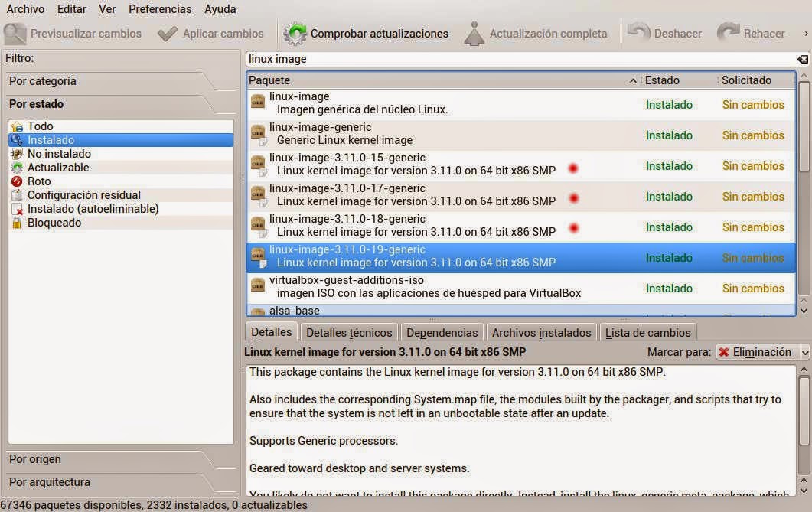Image resolution: width=812 pixels, height=512 pixels.
Task: Click the Instalado (autoeliminable) filter icon
Action: (x=17, y=209)
